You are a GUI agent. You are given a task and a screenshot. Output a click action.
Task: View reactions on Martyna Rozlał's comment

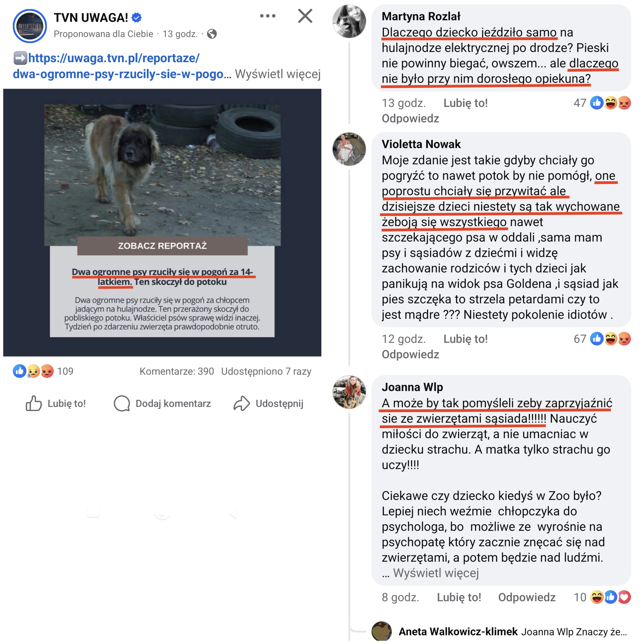(x=602, y=103)
